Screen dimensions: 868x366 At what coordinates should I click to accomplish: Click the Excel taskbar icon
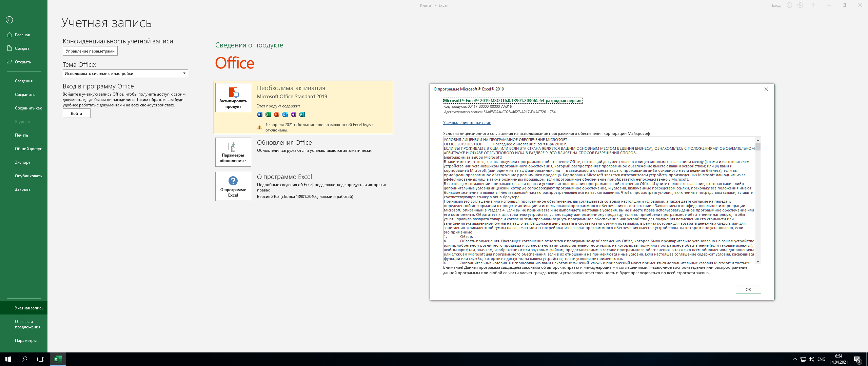(x=58, y=359)
